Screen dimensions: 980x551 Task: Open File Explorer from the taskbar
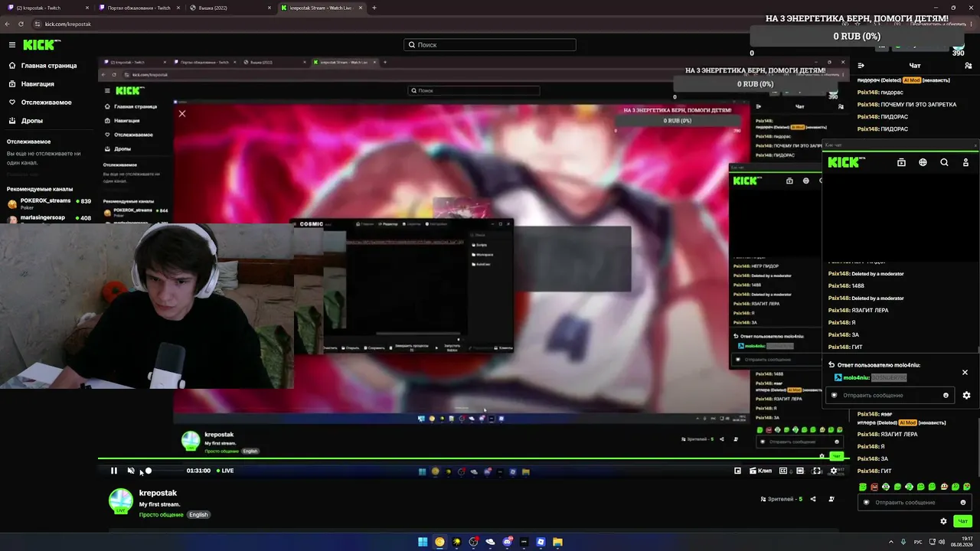(558, 542)
